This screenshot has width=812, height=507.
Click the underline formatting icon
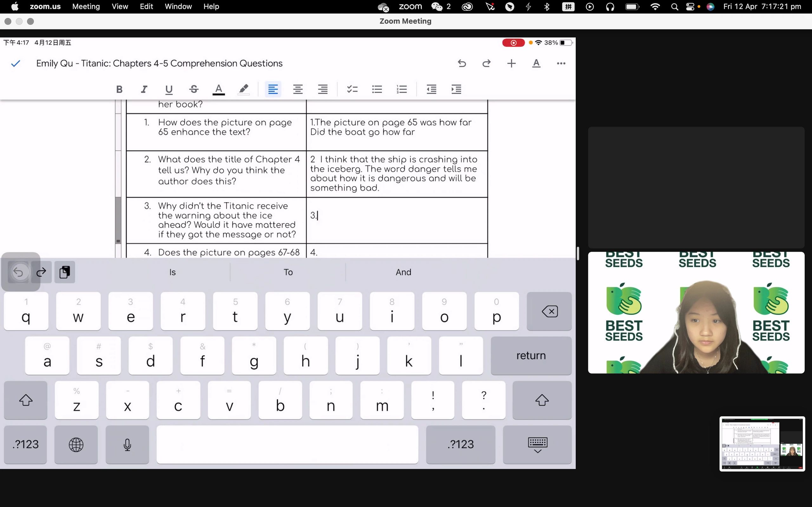tap(169, 89)
